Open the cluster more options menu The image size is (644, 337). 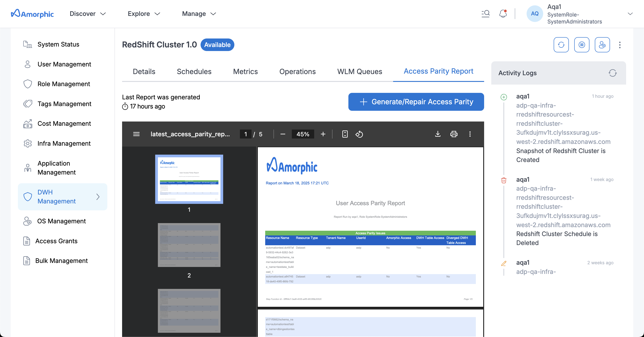tap(619, 45)
